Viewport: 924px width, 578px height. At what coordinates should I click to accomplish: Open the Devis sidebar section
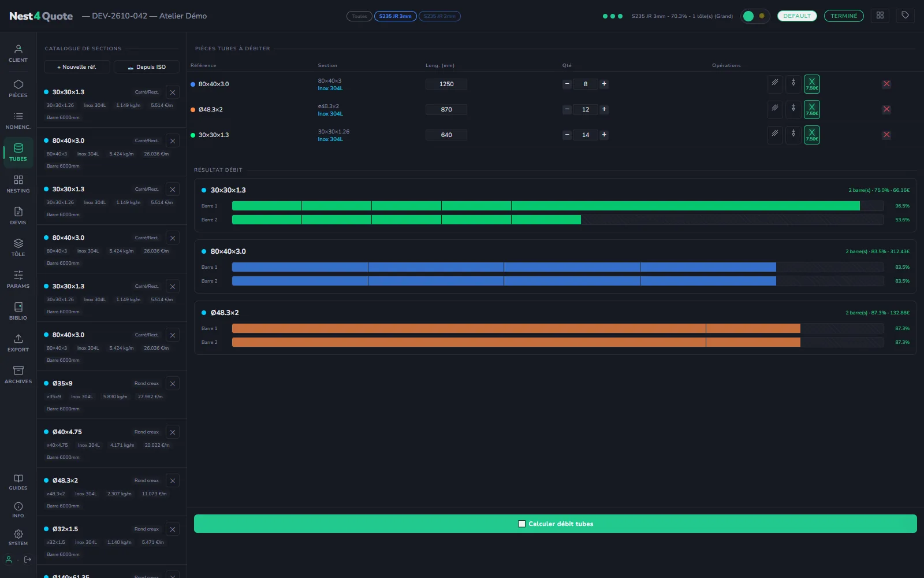pyautogui.click(x=18, y=216)
